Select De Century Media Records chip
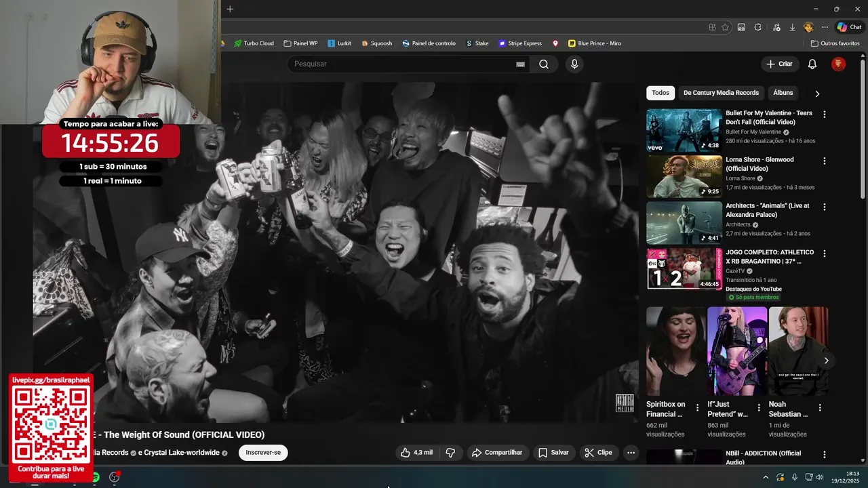The width and height of the screenshot is (868, 488). coord(721,93)
